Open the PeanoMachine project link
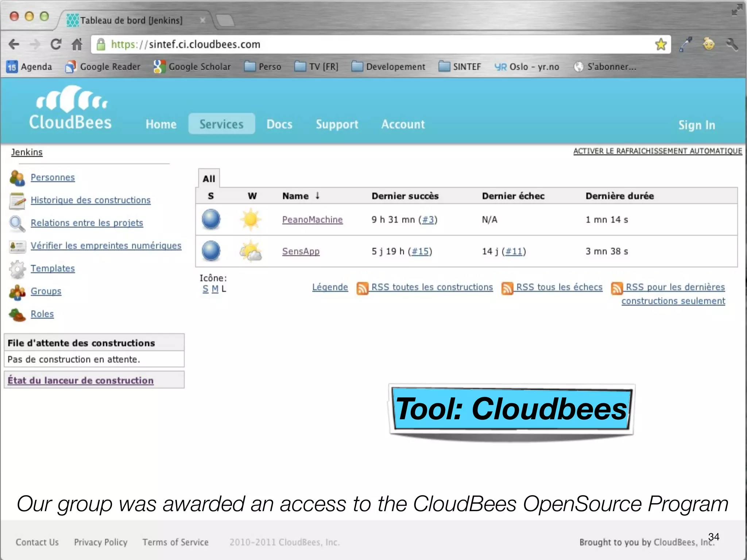This screenshot has height=560, width=747. coord(313,219)
